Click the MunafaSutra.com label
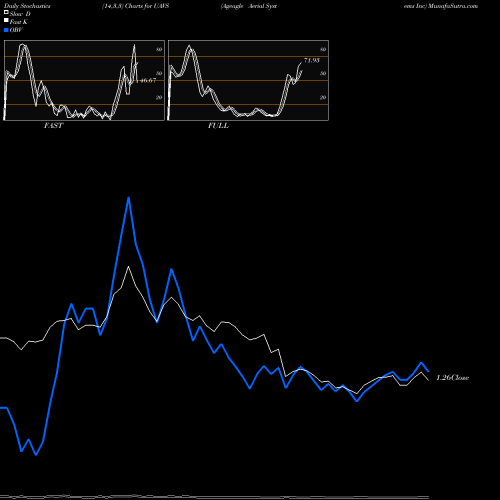This screenshot has height=500, width=500. [x=453, y=6]
